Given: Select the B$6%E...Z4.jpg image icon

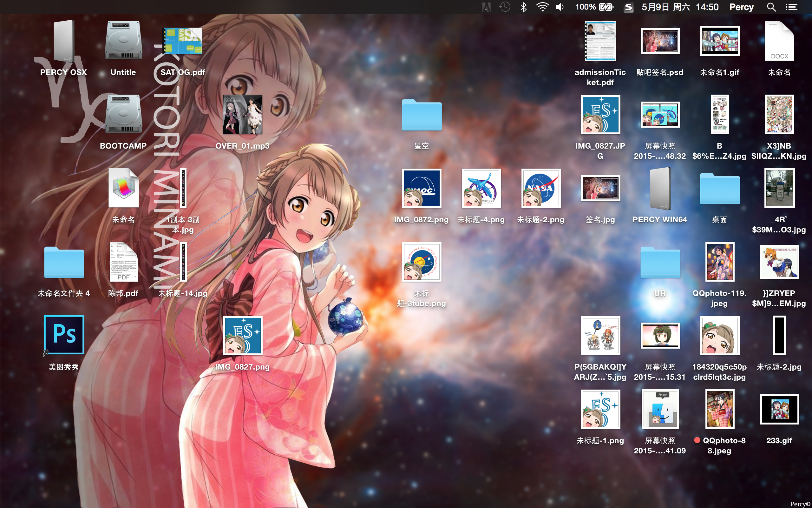Looking at the screenshot, I should [720, 114].
